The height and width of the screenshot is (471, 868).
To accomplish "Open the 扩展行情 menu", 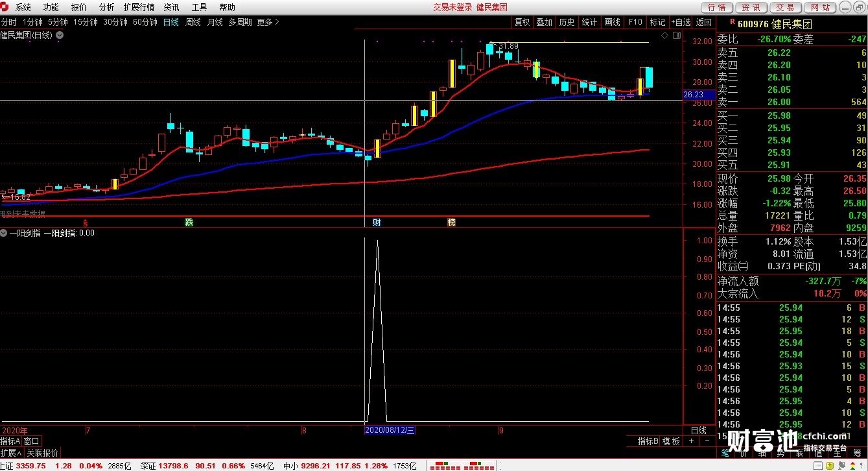I will click(x=139, y=7).
